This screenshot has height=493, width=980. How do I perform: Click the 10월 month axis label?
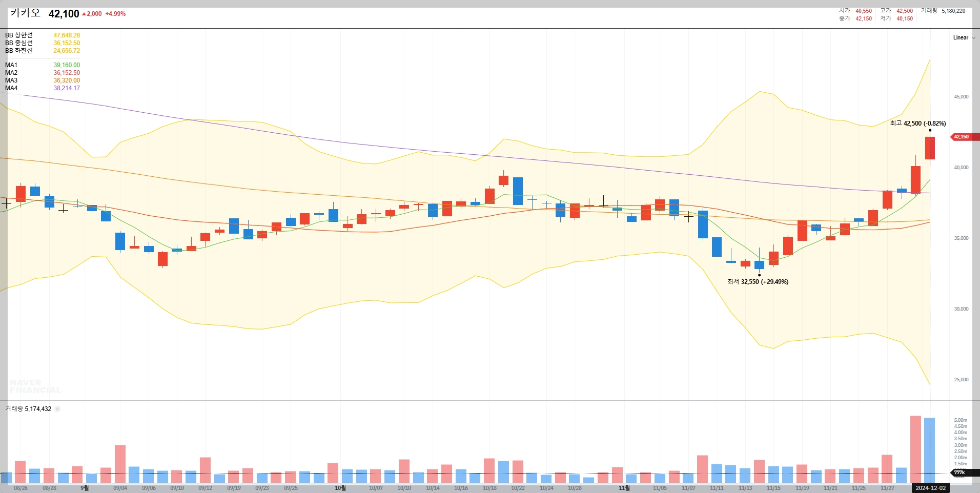click(340, 488)
